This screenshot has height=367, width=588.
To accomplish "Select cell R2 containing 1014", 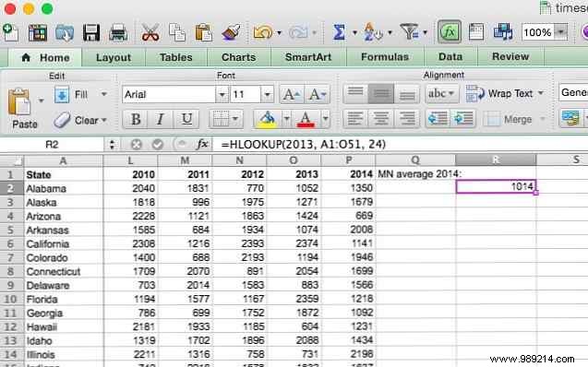I will (x=496, y=186).
